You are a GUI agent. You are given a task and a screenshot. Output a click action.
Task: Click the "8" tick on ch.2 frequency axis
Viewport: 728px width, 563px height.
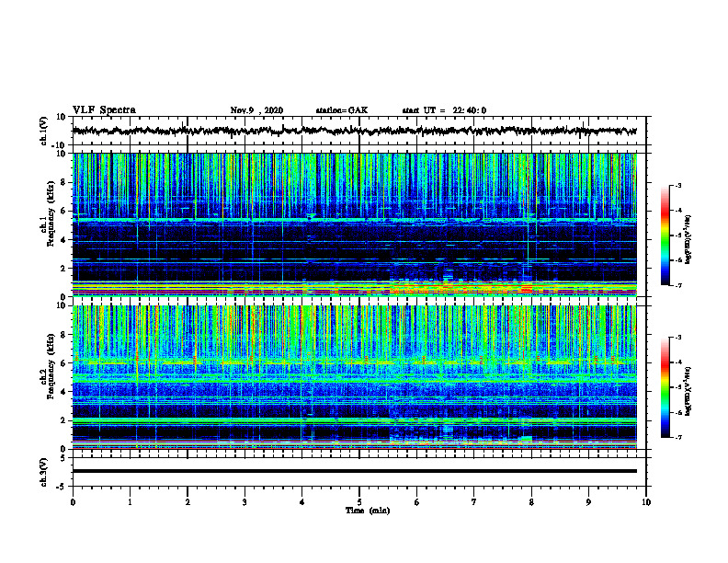click(x=63, y=335)
